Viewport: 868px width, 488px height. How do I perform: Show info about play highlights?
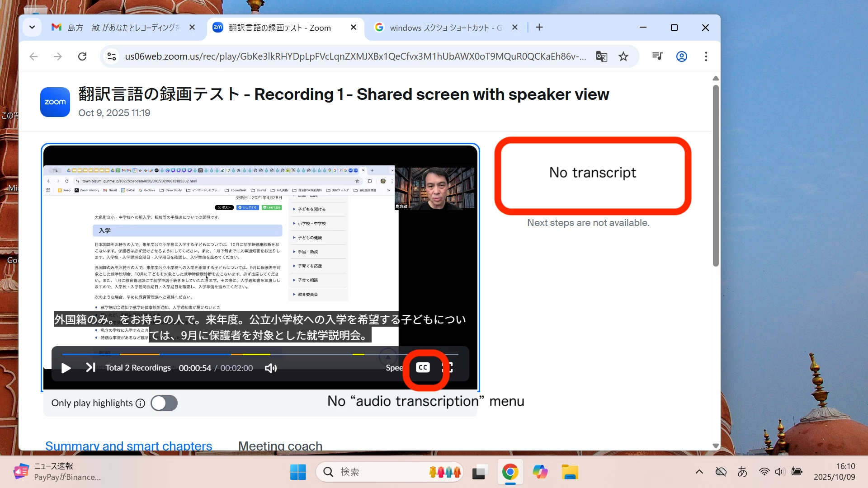(141, 404)
